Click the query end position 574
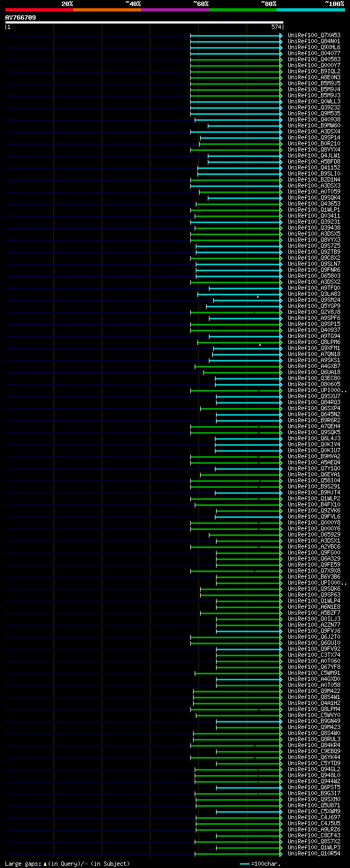 click(x=276, y=27)
